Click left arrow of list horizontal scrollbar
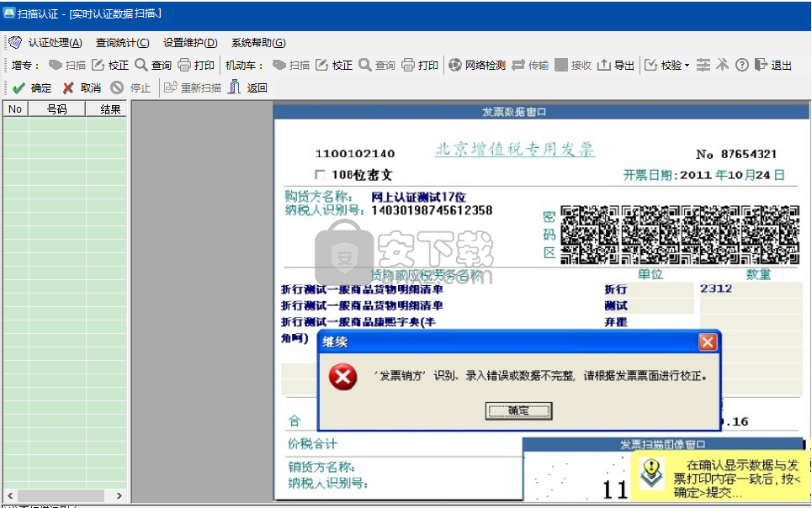 click(x=10, y=495)
